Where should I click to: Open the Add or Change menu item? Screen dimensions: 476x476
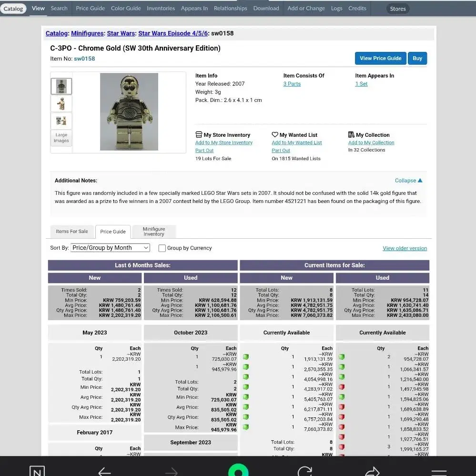tap(306, 8)
